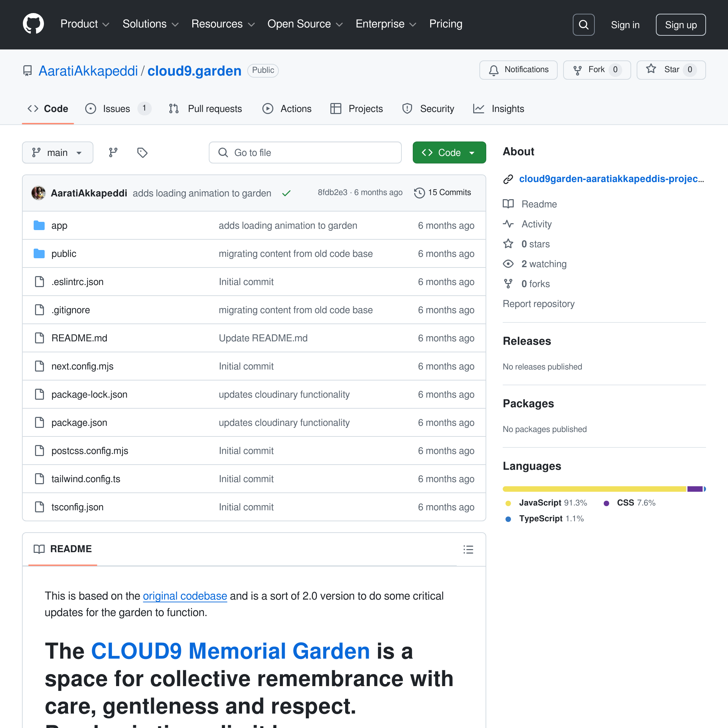Open the green Code dropdown
728x728 pixels.
tap(449, 152)
